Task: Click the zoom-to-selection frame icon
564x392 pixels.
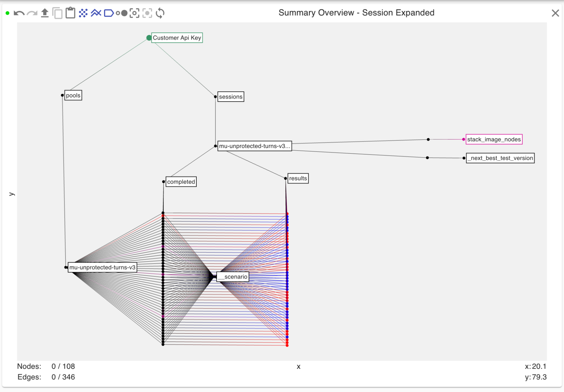Action: point(147,13)
